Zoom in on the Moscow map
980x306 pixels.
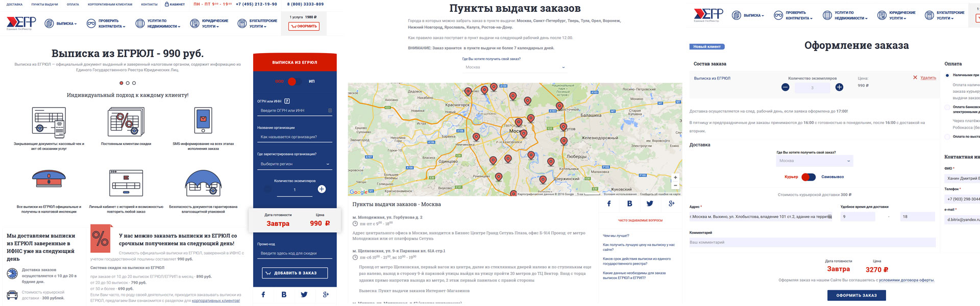click(x=675, y=177)
